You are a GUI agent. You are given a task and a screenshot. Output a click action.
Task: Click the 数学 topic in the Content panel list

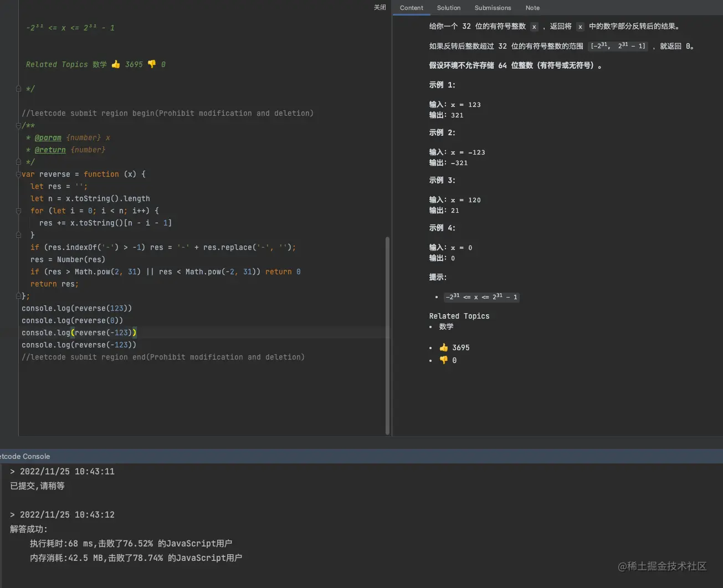pyautogui.click(x=447, y=326)
